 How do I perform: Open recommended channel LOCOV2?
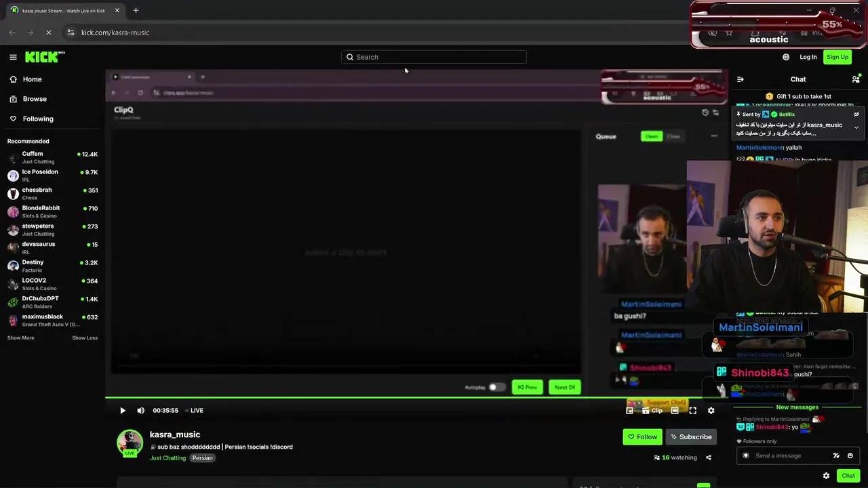point(52,284)
